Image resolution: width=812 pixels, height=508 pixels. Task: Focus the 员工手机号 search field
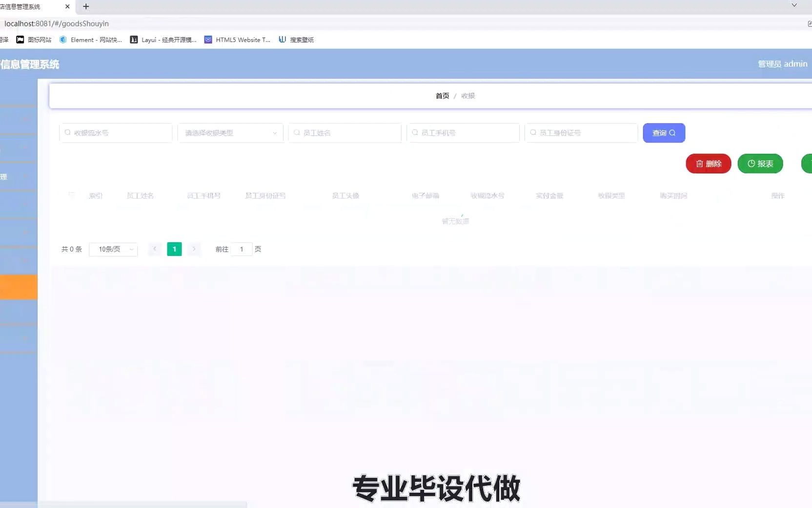pos(463,133)
